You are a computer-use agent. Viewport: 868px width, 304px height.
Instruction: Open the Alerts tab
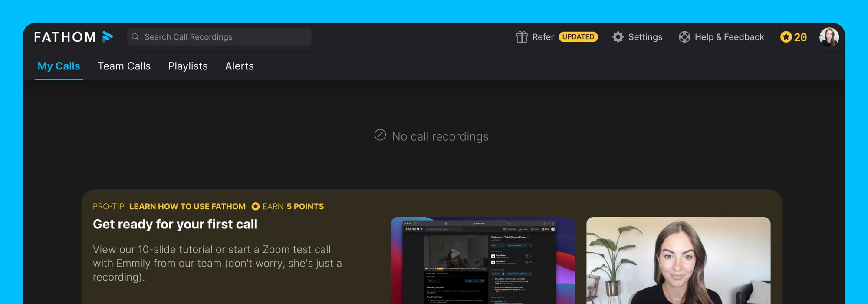240,66
